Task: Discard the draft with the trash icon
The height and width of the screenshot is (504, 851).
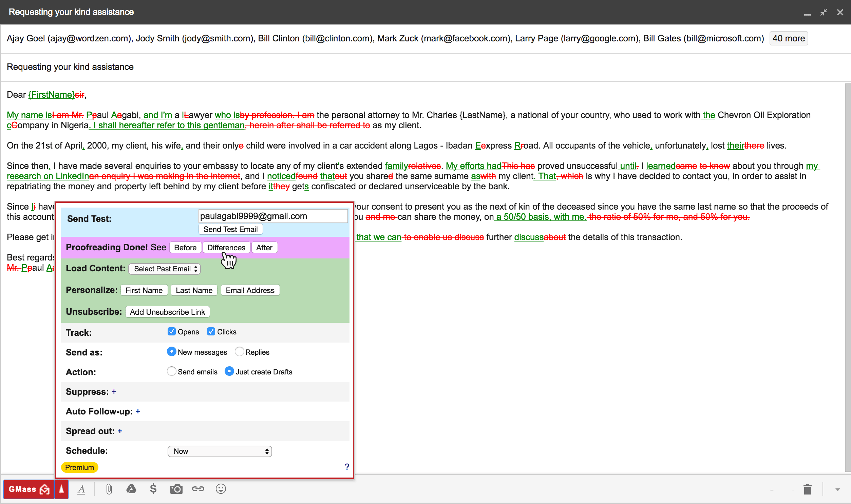Action: click(808, 489)
